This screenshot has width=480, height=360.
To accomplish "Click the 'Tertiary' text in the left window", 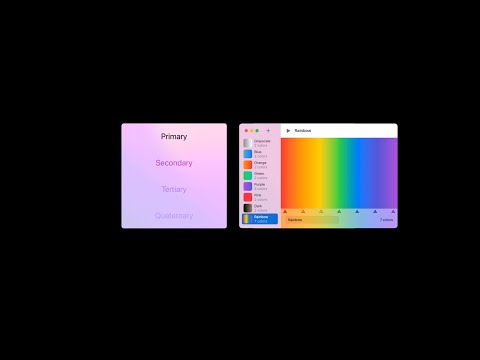I will (x=174, y=189).
